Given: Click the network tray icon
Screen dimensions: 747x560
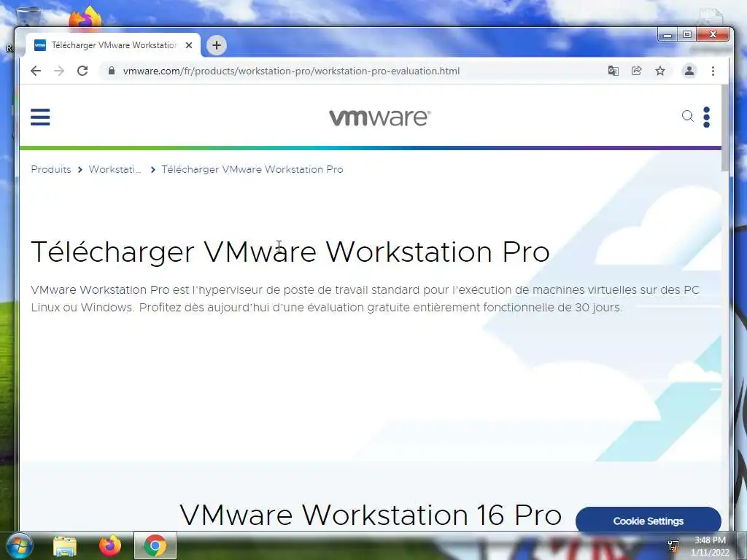Looking at the screenshot, I should coord(673,545).
